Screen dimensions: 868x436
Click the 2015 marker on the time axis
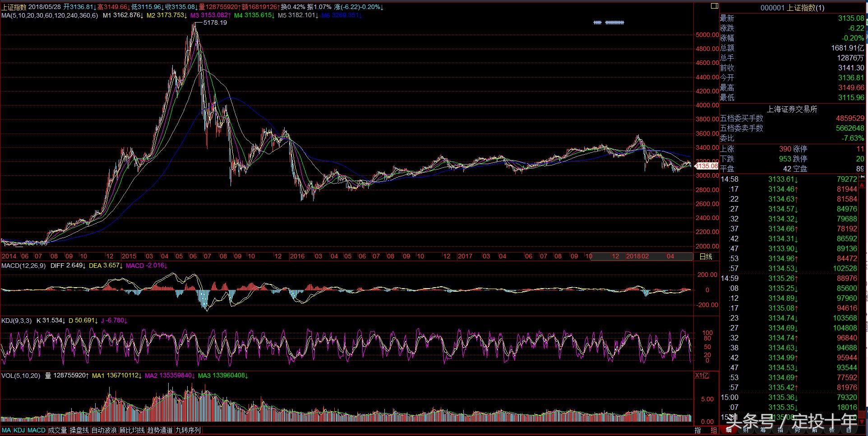129,257
